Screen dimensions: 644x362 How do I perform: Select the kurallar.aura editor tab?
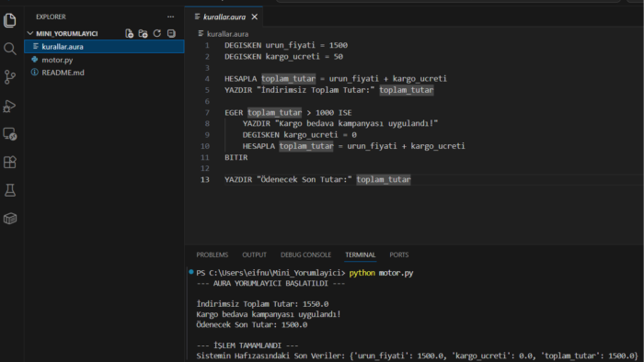[x=224, y=17]
